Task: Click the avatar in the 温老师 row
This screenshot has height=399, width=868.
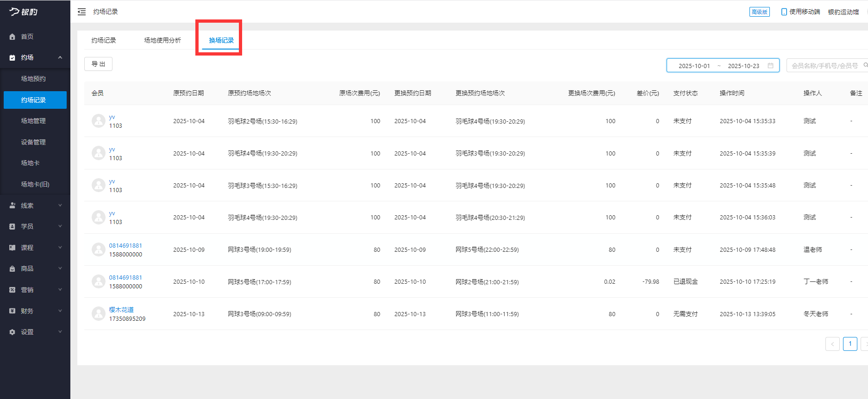Action: pyautogui.click(x=99, y=249)
